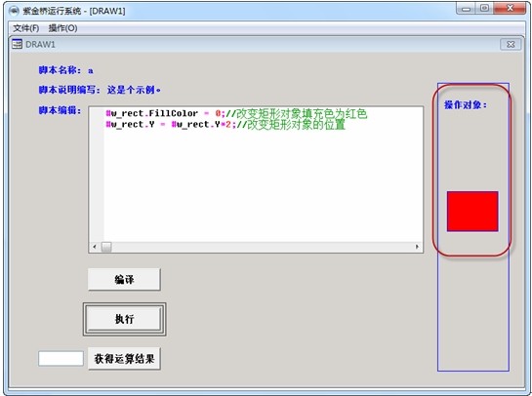The image size is (532, 396).
Task: Click the 紫金桥 app icon in the title bar
Action: pyautogui.click(x=14, y=11)
